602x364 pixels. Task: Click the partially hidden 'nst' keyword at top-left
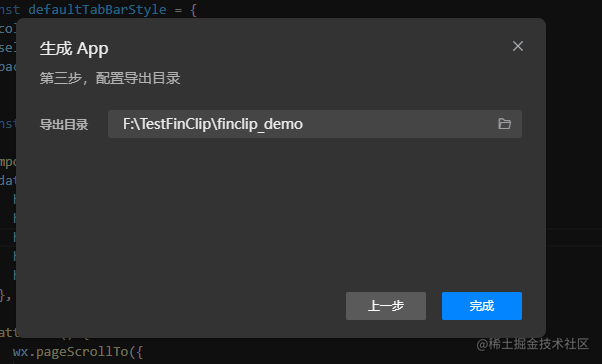pos(10,9)
